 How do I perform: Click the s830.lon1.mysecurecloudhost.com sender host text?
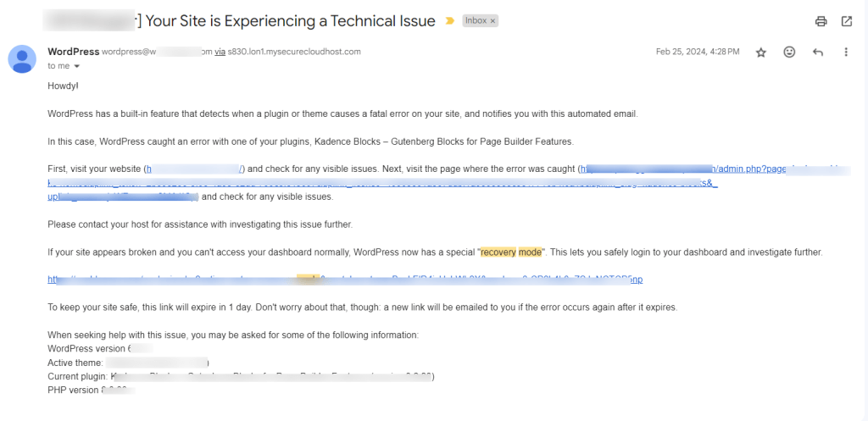tap(294, 52)
